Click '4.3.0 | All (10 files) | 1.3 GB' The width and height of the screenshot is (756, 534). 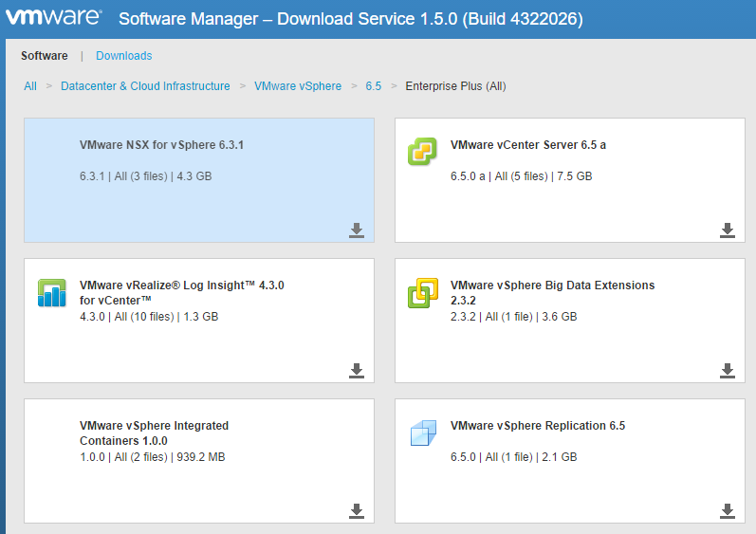pyautogui.click(x=149, y=317)
